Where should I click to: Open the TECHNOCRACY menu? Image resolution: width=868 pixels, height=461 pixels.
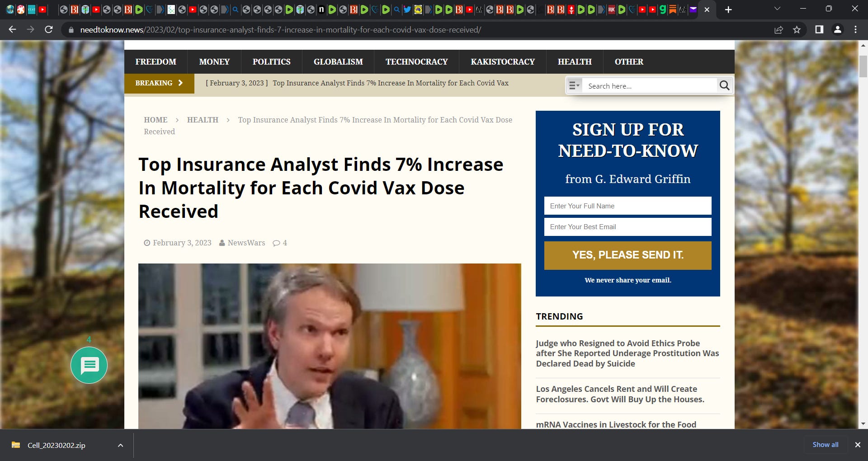(417, 62)
